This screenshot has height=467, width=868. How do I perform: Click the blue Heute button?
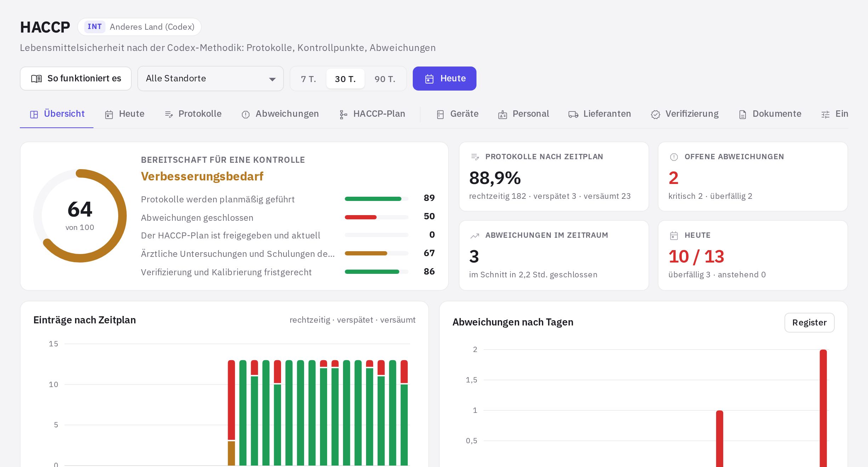tap(445, 79)
